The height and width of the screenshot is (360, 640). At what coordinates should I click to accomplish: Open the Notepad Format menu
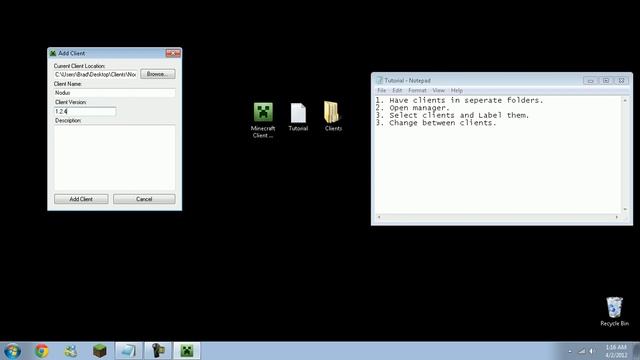point(417,91)
